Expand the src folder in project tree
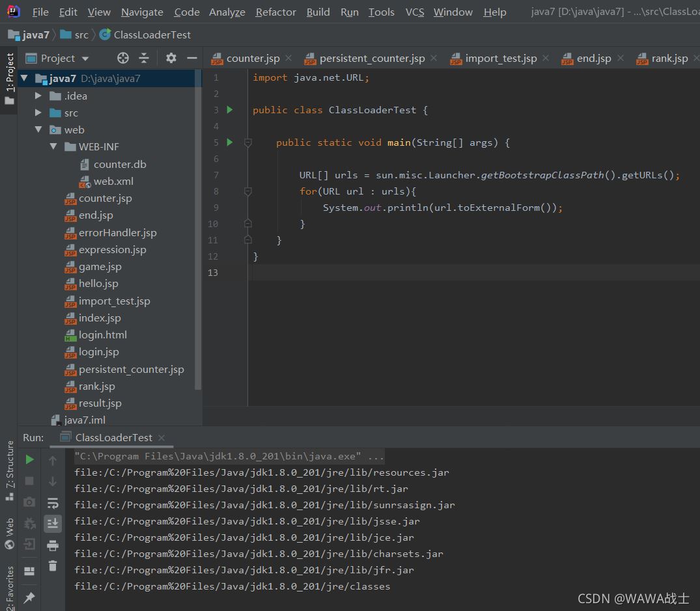 [x=38, y=113]
